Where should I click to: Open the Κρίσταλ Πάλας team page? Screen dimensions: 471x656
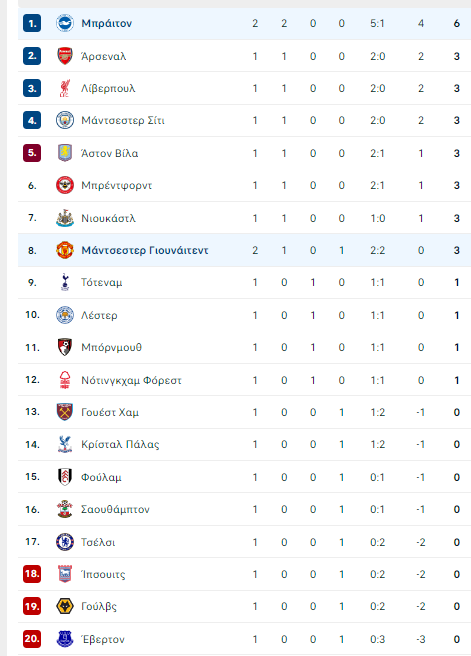(x=120, y=444)
